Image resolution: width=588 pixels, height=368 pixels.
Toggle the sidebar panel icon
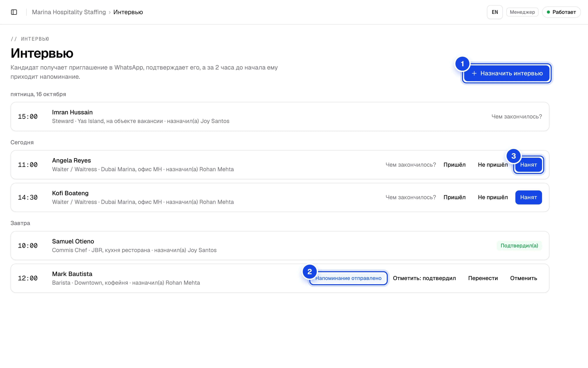pos(14,12)
